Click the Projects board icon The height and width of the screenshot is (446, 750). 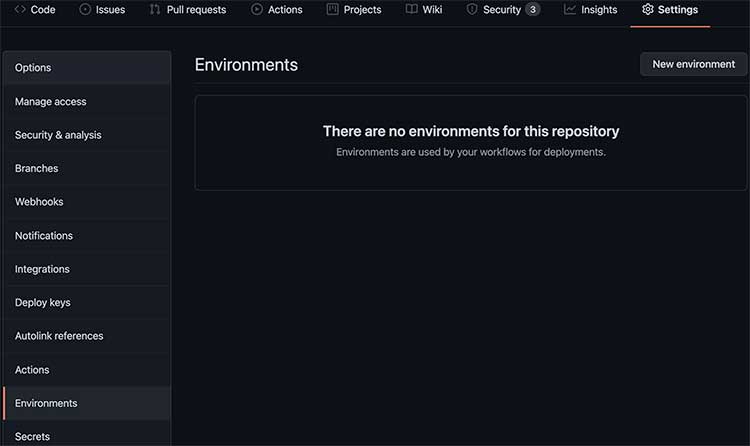click(332, 9)
